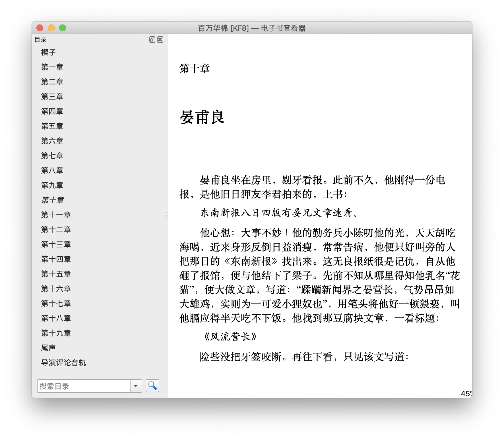Close the table of contents panel
Image resolution: width=504 pixels, height=440 pixels.
160,40
